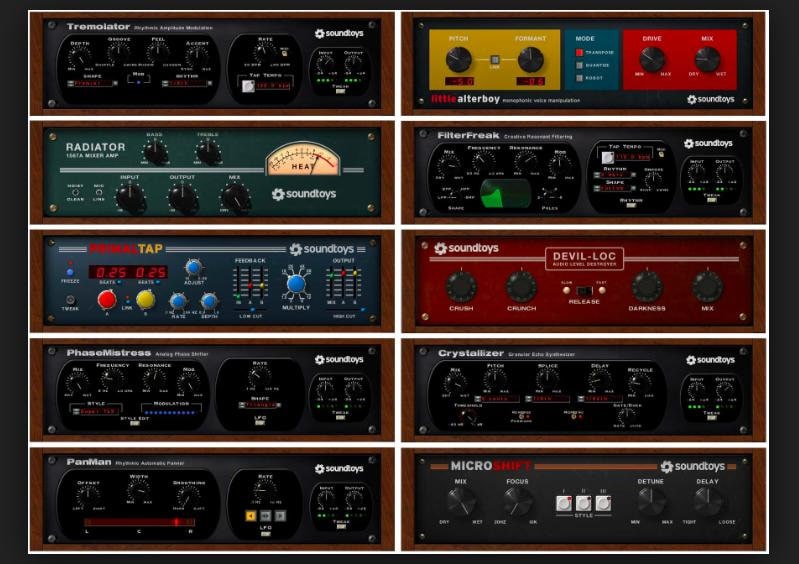This screenshot has height=564, width=799.
Task: Toggle Radiator Mic/Line switch
Action: coord(99,193)
